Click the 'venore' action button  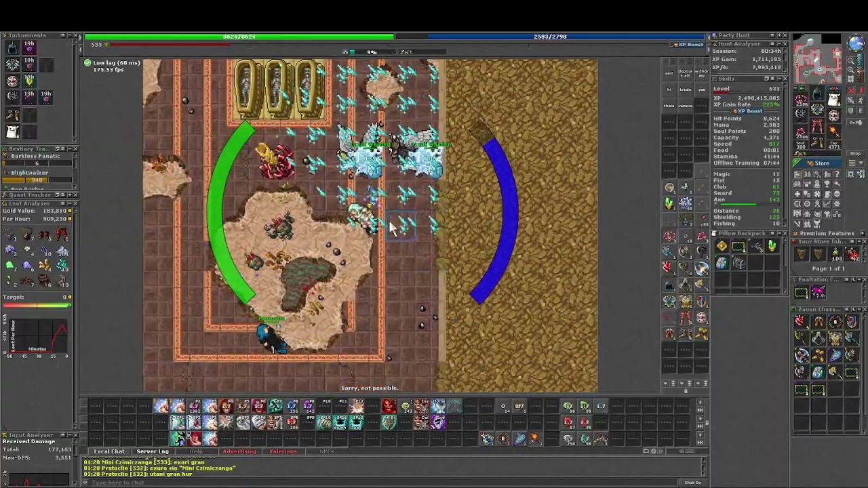click(686, 106)
